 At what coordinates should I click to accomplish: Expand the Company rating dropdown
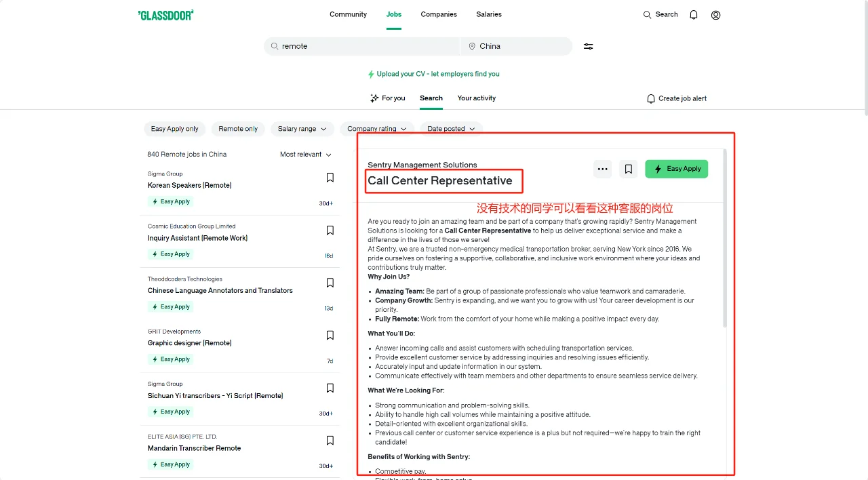pyautogui.click(x=377, y=129)
